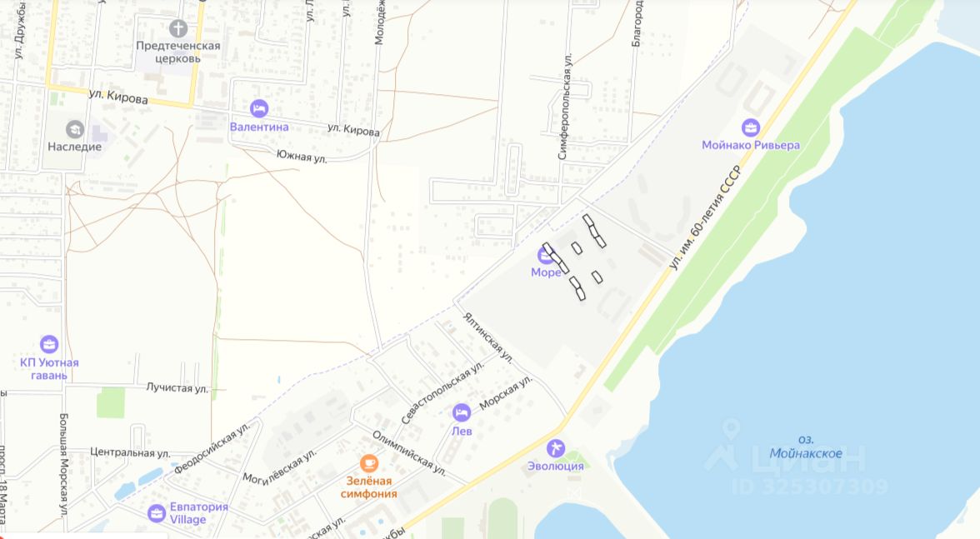Open the Эволюция airplane marker icon
980x539 pixels.
(x=555, y=448)
